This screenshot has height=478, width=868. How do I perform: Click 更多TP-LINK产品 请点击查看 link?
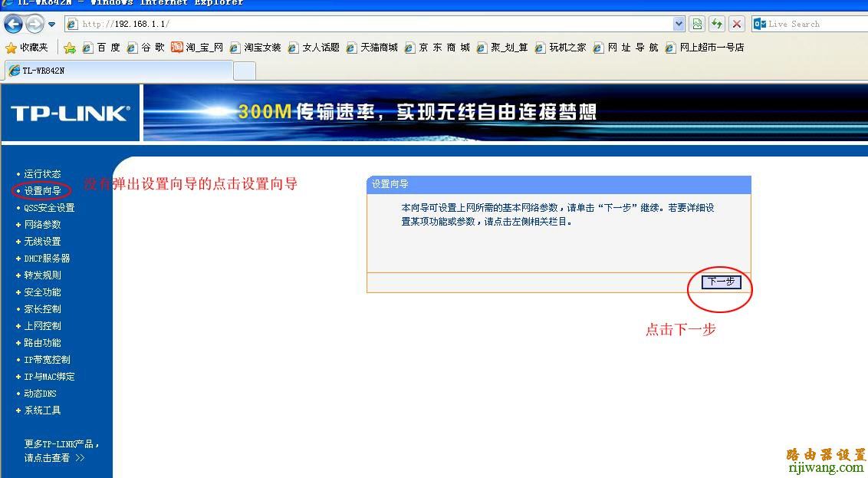(61, 451)
